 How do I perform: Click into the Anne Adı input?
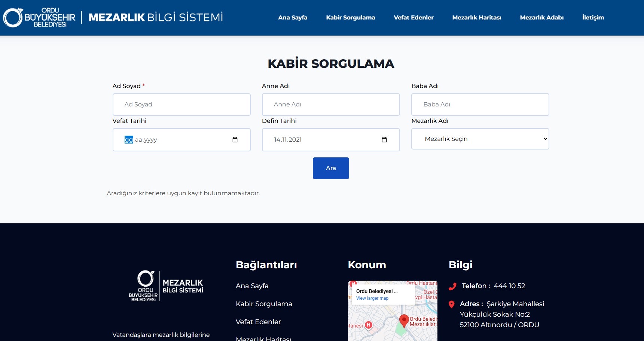[x=331, y=105]
